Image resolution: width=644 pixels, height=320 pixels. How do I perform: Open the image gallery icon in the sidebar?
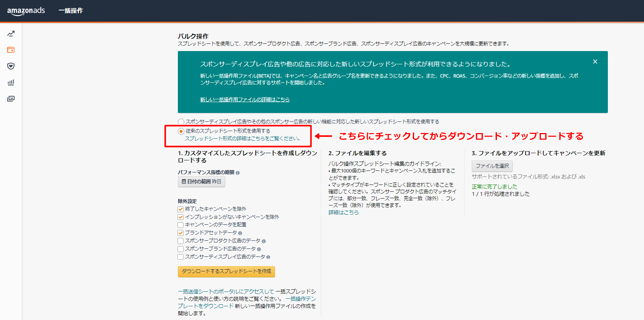tap(11, 98)
